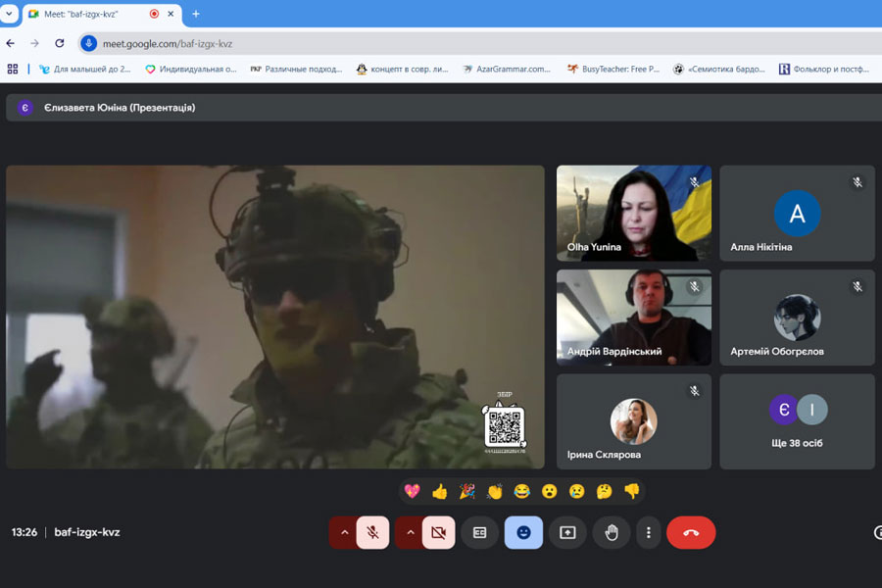The width and height of the screenshot is (882, 588).
Task: Reload the Meet page
Action: coord(60,43)
